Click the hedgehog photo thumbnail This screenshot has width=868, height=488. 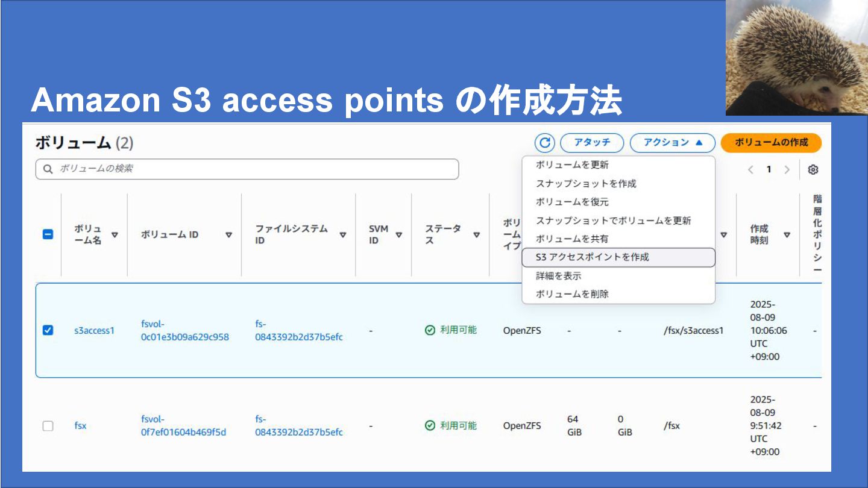[797, 58]
